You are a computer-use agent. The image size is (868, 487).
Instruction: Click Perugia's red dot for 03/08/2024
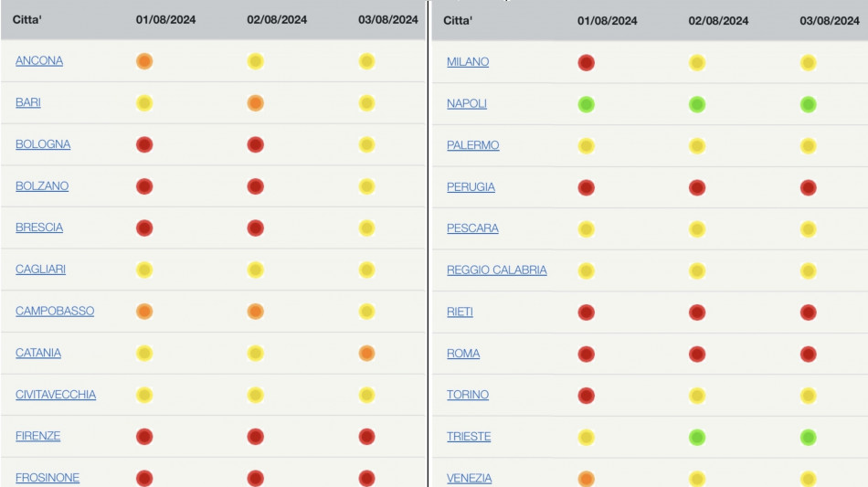coord(808,187)
